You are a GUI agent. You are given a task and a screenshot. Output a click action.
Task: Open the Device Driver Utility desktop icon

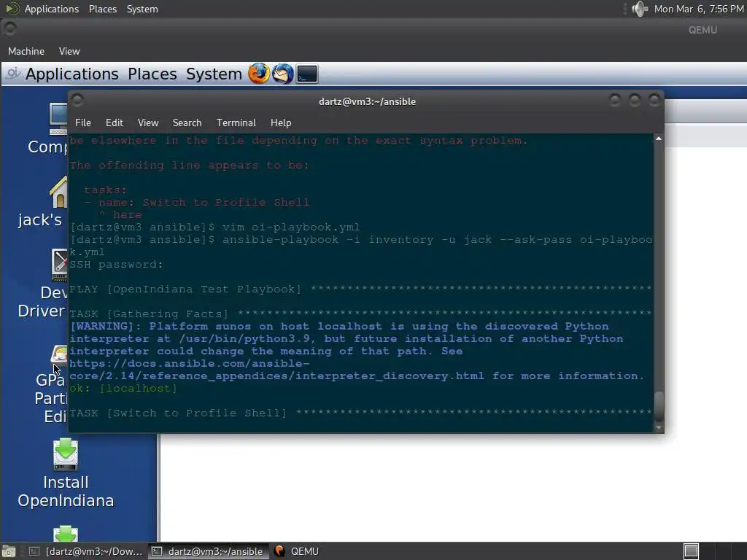(x=43, y=284)
